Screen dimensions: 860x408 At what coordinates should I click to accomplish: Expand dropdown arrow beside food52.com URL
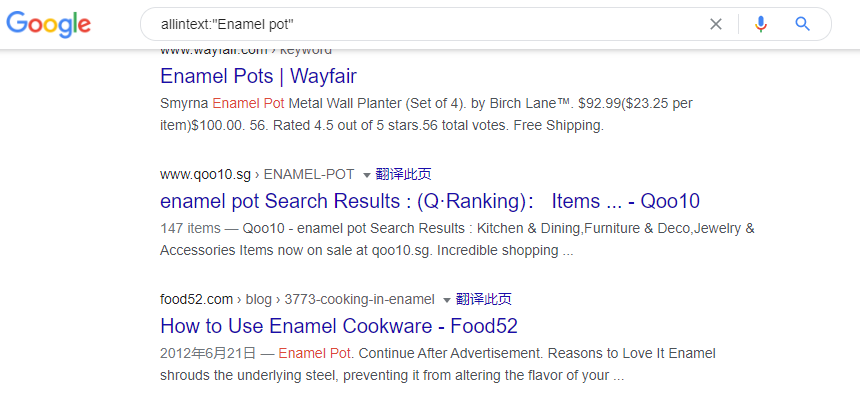pyautogui.click(x=447, y=300)
